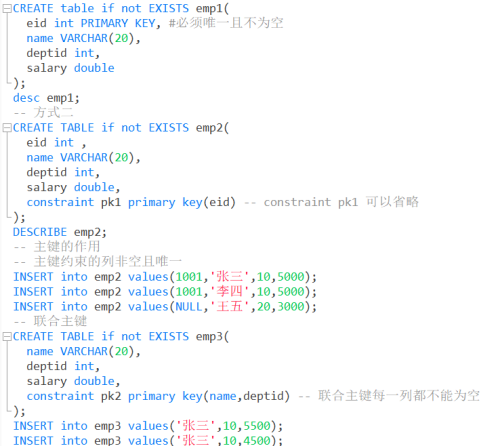The width and height of the screenshot is (500, 446).
Task: Click 'deptid int,' in emp3 definition
Action: tap(63, 366)
